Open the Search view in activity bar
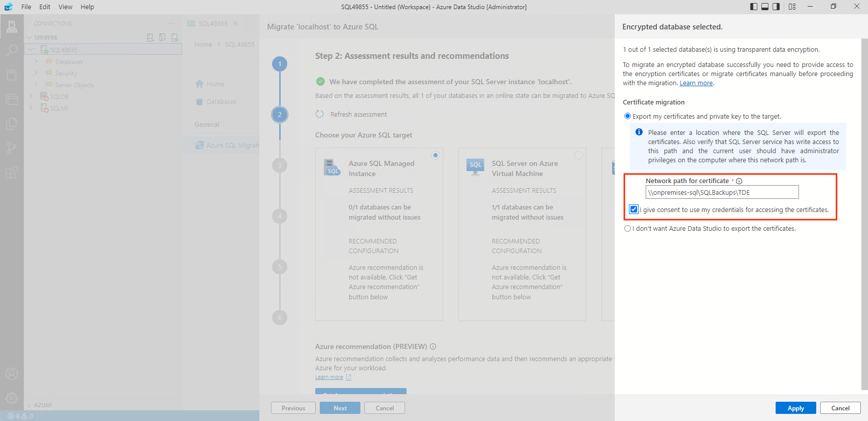The height and width of the screenshot is (421, 868). [x=12, y=51]
